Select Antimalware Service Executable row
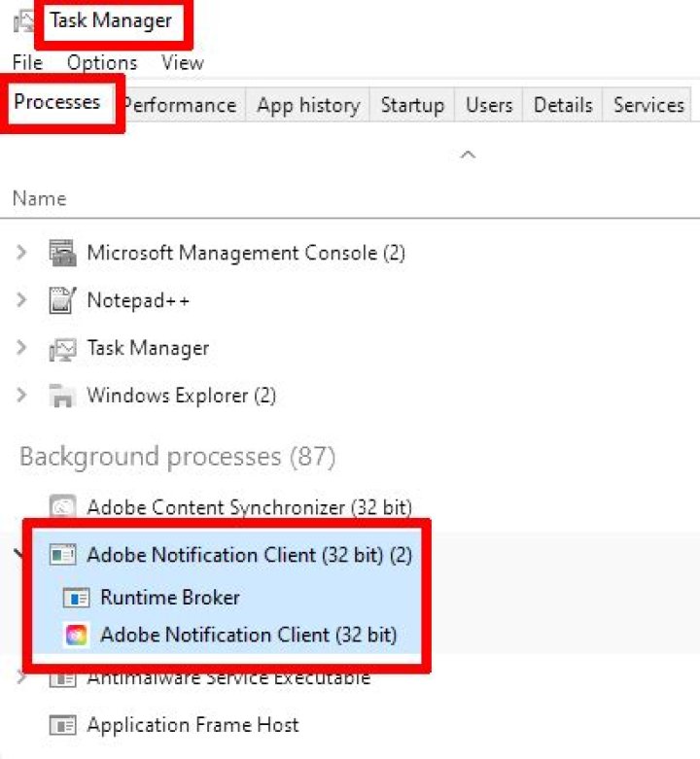This screenshot has height=759, width=700. pos(350,678)
